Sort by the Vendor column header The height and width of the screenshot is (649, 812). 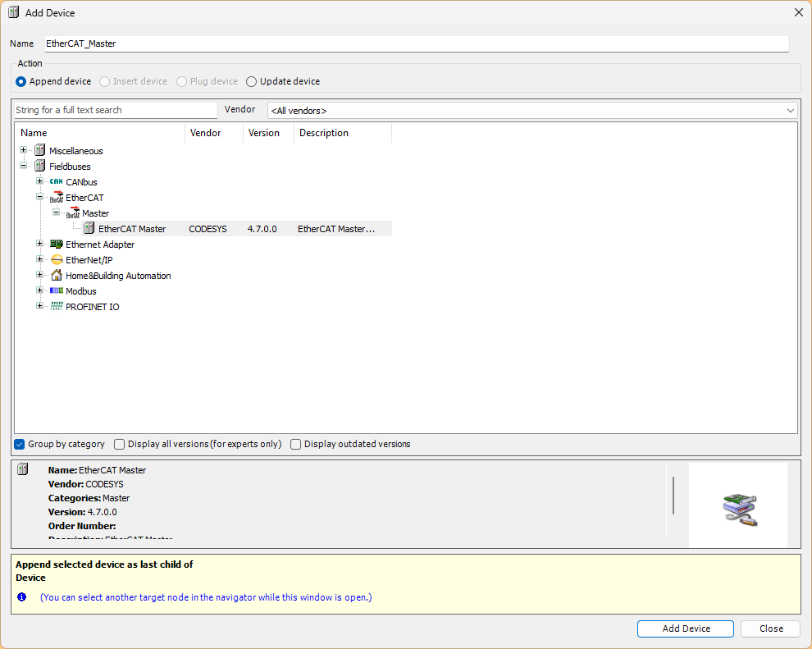pos(214,133)
